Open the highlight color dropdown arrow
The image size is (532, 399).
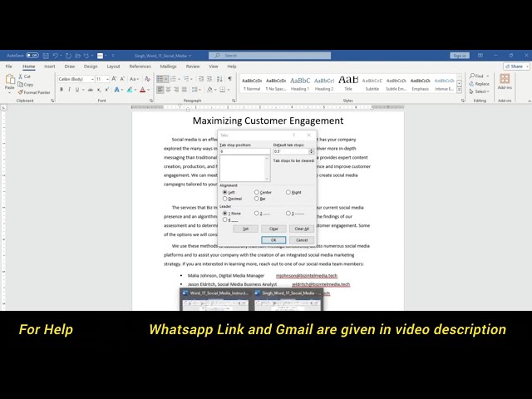[135, 90]
